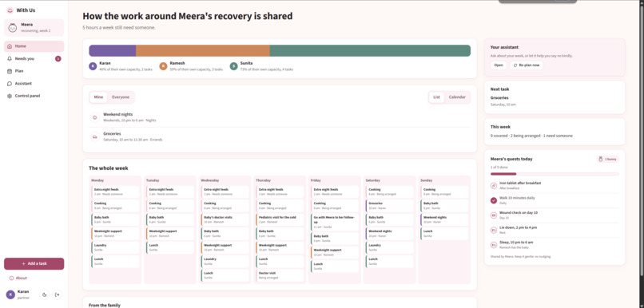Click the Iron tablet quest icon
The width and height of the screenshot is (644, 308).
[494, 185]
